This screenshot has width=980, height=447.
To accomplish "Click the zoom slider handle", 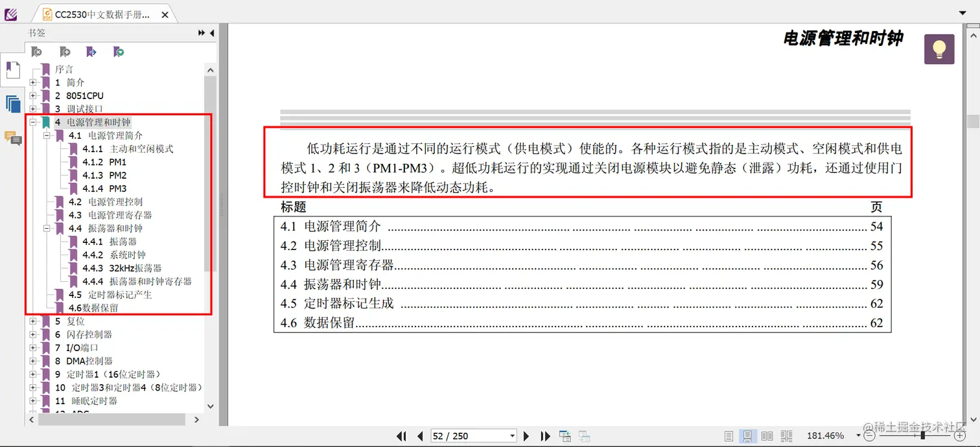I will pyautogui.click(x=922, y=436).
